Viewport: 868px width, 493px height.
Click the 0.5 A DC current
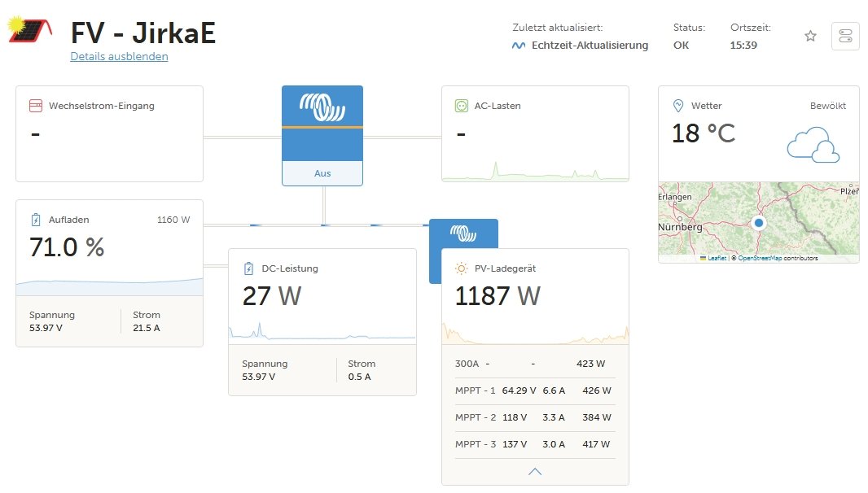pos(359,376)
